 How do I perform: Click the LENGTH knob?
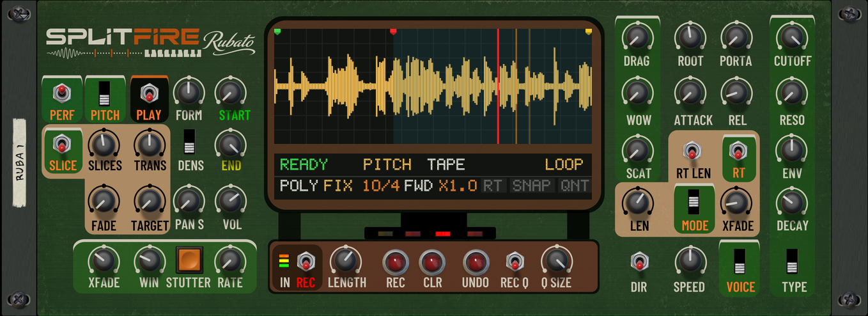(346, 261)
